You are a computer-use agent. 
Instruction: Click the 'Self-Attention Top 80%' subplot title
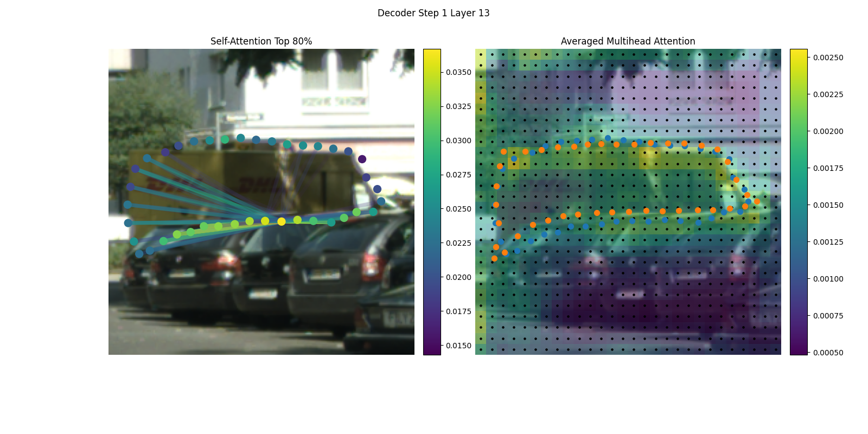click(x=261, y=41)
